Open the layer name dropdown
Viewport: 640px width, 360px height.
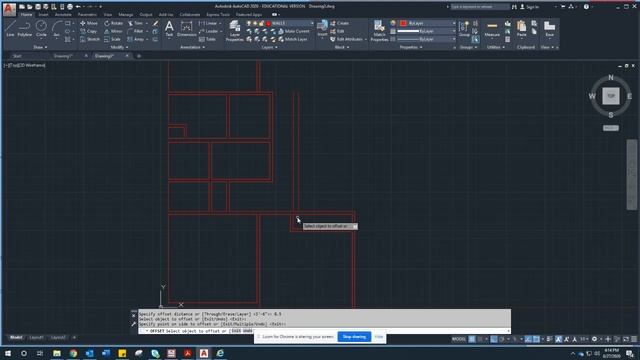pyautogui.click(x=280, y=23)
